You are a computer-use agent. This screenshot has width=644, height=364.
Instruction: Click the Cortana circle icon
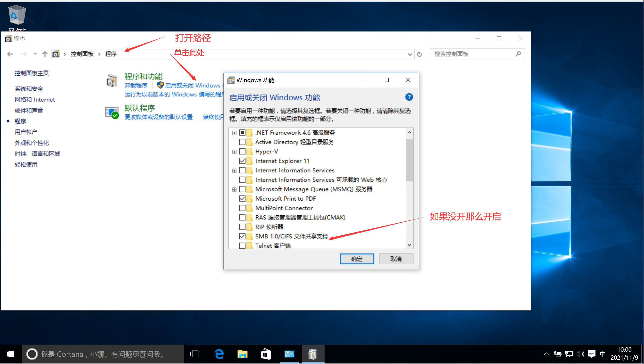32,354
